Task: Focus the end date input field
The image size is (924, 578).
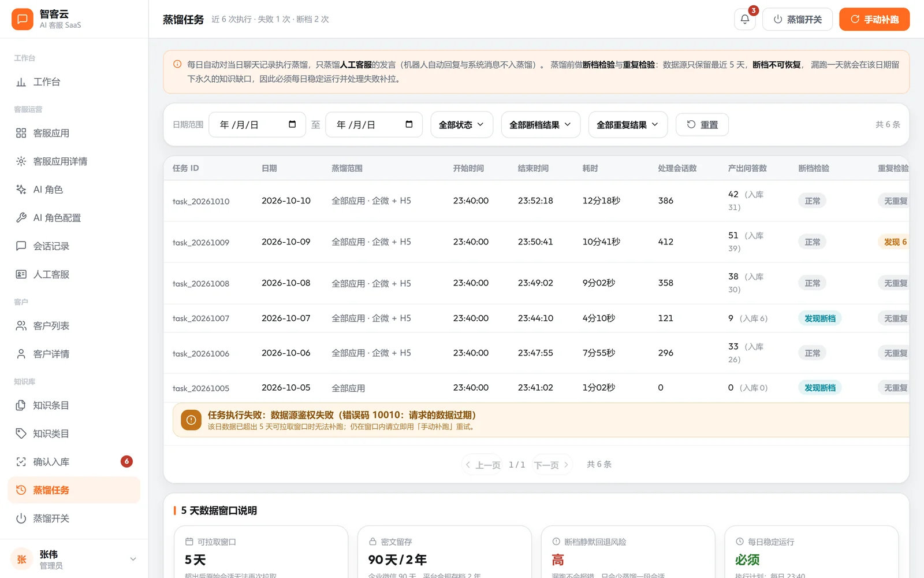Action: [x=374, y=125]
